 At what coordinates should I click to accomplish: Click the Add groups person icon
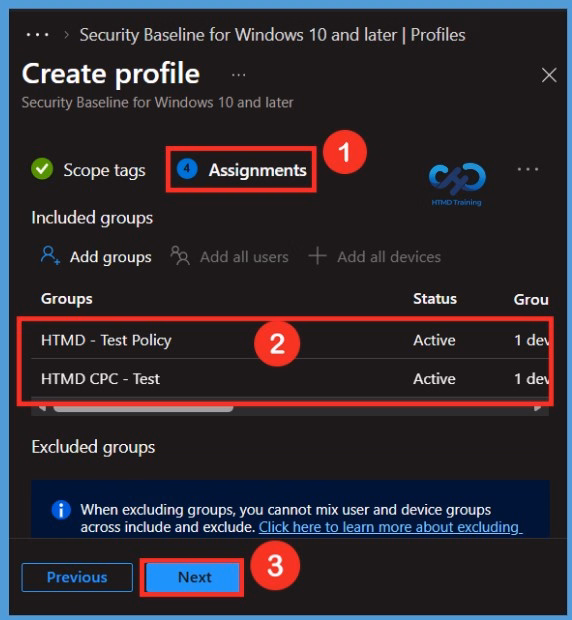point(50,256)
